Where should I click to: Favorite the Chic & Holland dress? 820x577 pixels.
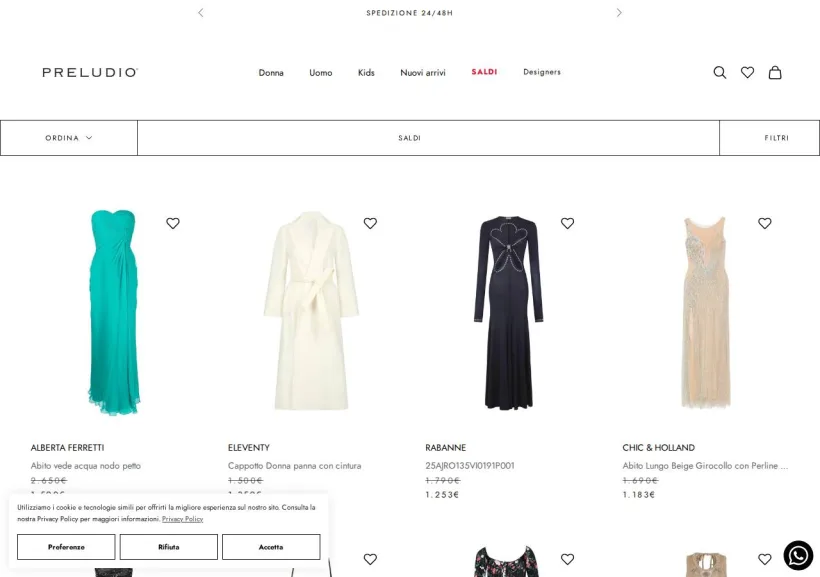point(765,223)
